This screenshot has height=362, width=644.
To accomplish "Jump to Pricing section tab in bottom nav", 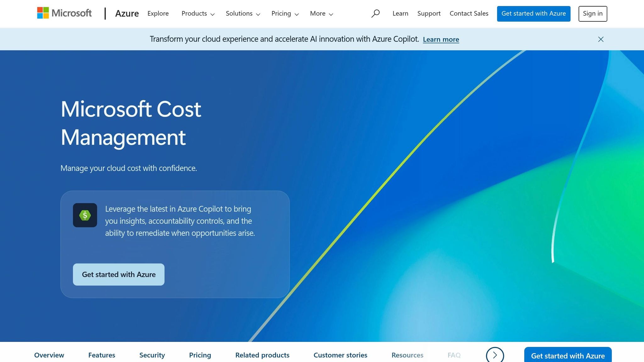I will (x=200, y=355).
